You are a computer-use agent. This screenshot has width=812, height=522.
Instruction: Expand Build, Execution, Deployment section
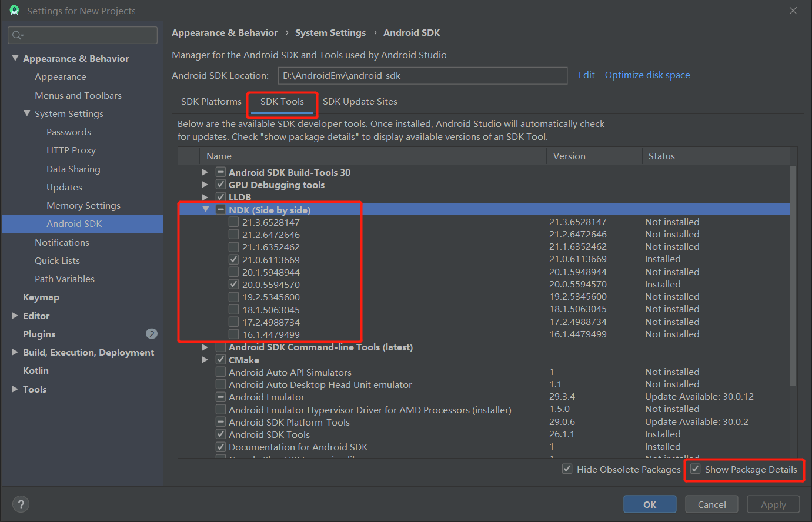15,352
